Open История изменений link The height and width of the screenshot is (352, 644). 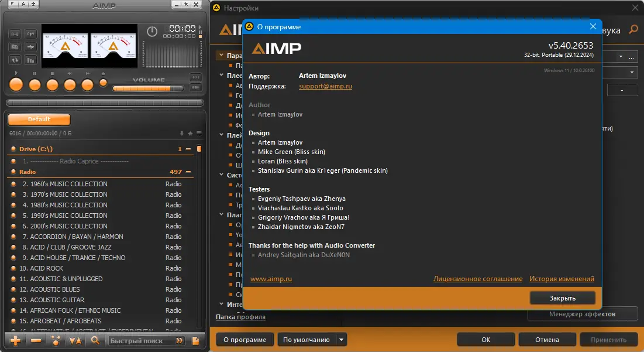tap(562, 279)
